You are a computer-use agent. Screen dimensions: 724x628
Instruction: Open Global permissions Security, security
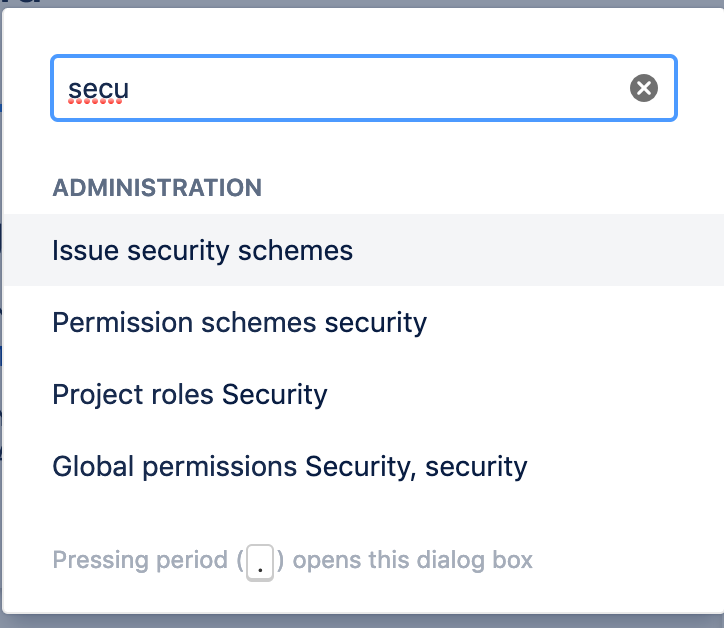[x=289, y=466]
